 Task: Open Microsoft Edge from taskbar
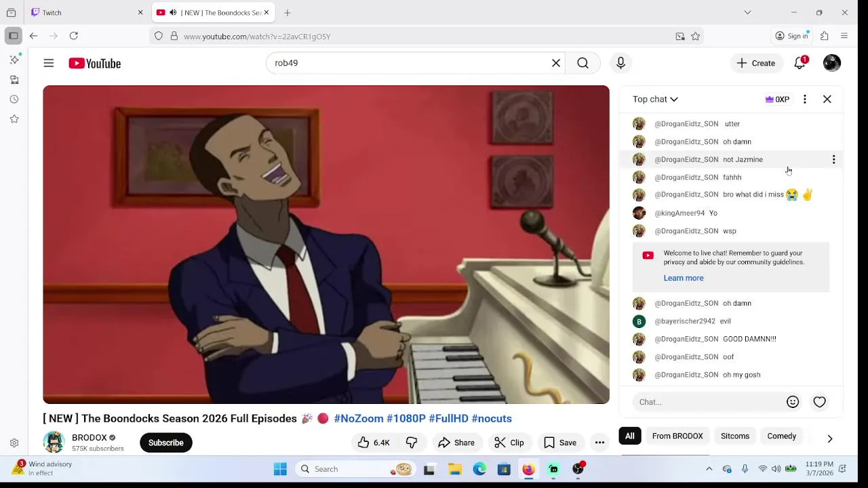pyautogui.click(x=479, y=469)
